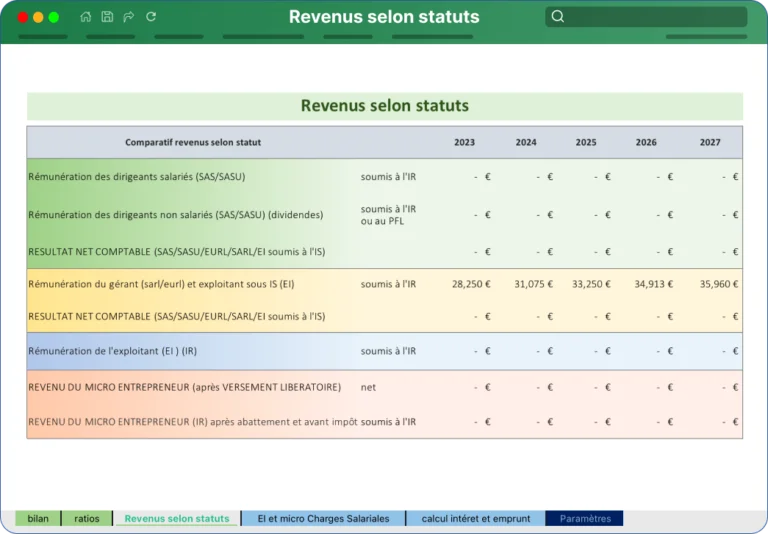Select the 2027 column header
This screenshot has height=534, width=768.
click(710, 143)
